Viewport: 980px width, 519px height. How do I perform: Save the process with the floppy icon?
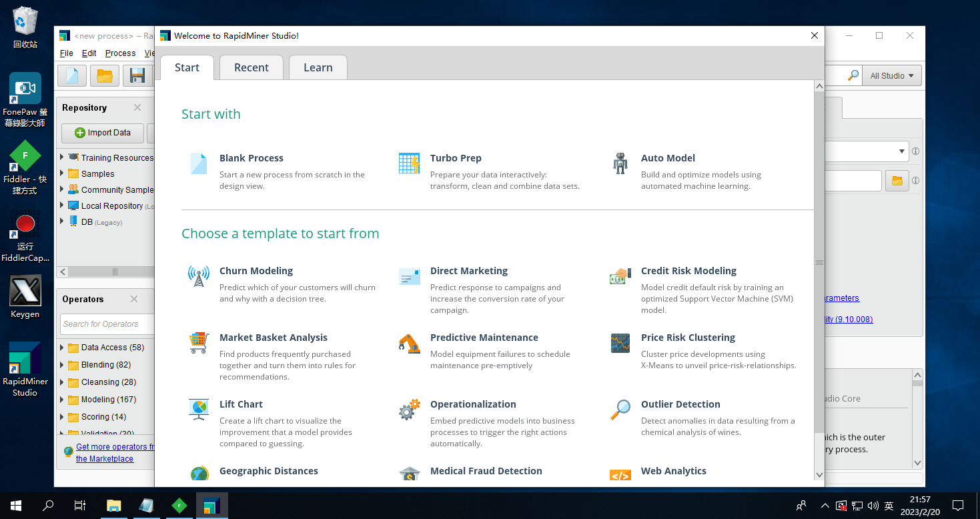click(137, 76)
